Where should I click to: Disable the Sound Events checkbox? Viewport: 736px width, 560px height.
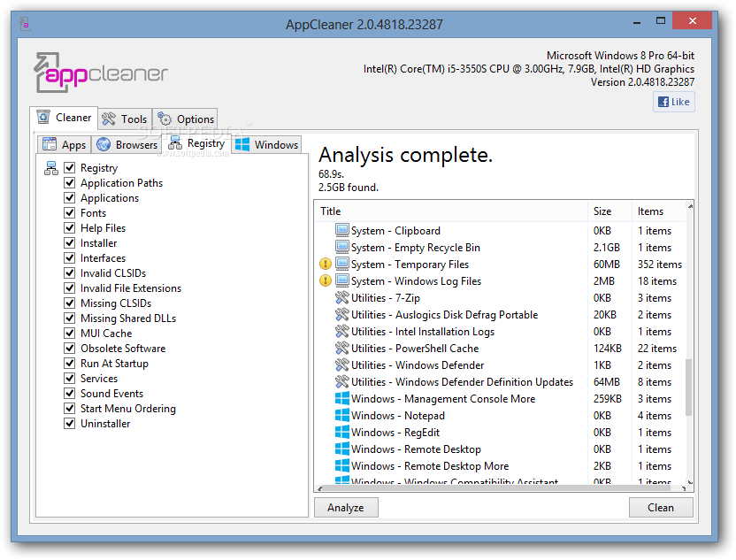(70, 393)
